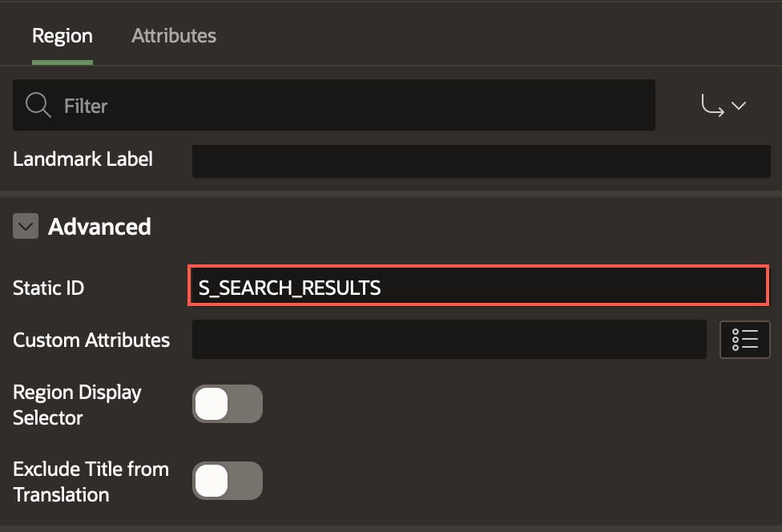Click the Custom Attributes label
The width and height of the screenshot is (782, 532).
click(91, 340)
